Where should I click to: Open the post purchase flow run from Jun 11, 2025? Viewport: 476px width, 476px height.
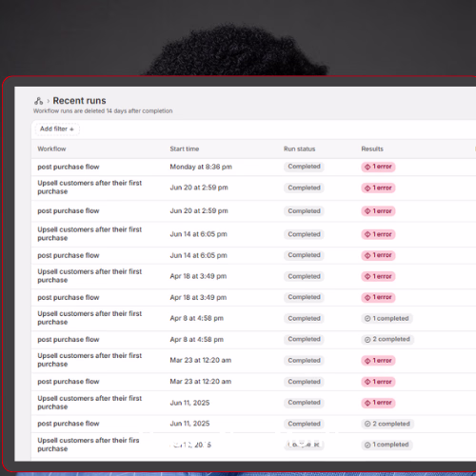[69, 424]
